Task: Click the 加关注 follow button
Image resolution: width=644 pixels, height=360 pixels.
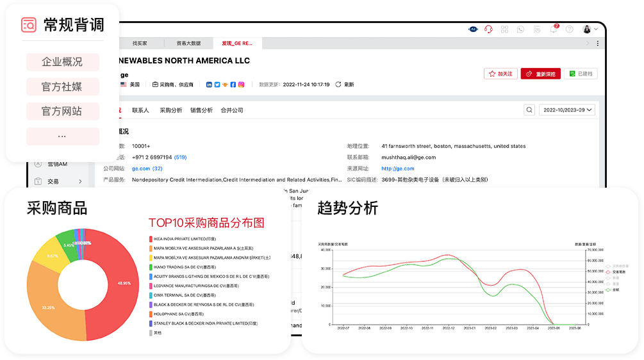Action: pos(500,74)
